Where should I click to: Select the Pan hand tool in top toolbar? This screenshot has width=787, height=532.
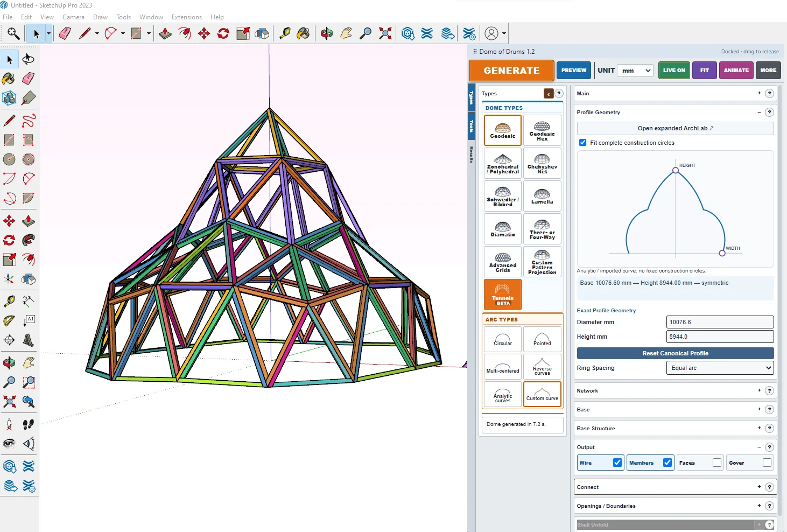pyautogui.click(x=346, y=33)
